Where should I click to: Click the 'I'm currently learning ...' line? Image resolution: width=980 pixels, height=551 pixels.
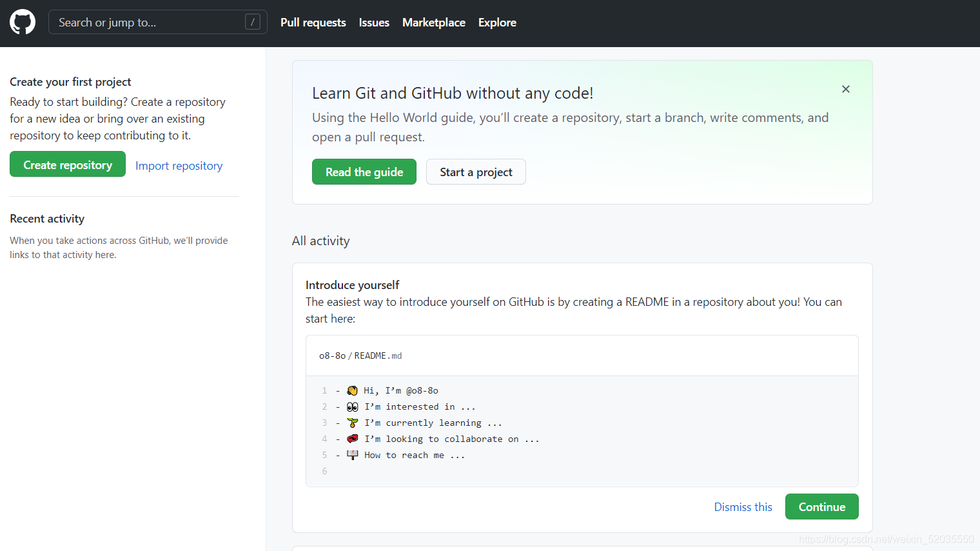[433, 423]
